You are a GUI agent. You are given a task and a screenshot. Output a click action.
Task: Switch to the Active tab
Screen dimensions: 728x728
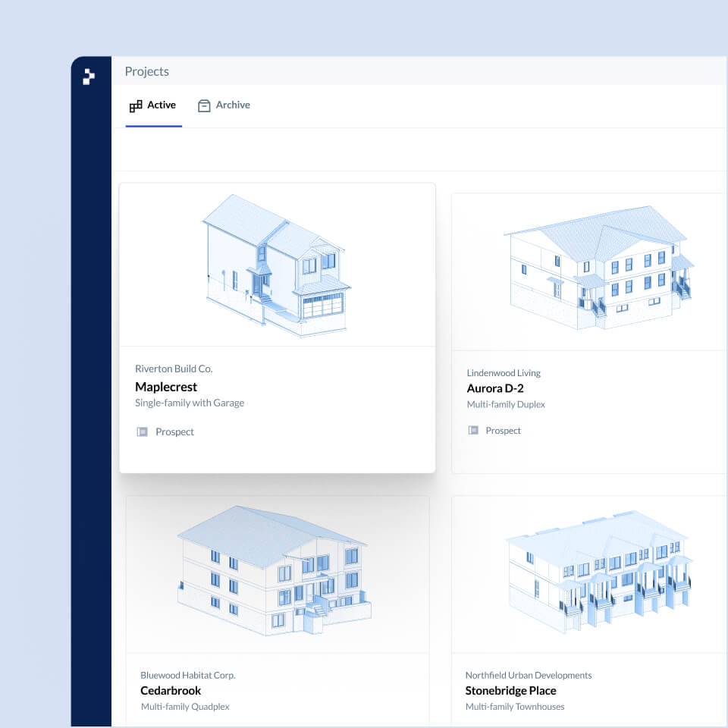pos(153,106)
